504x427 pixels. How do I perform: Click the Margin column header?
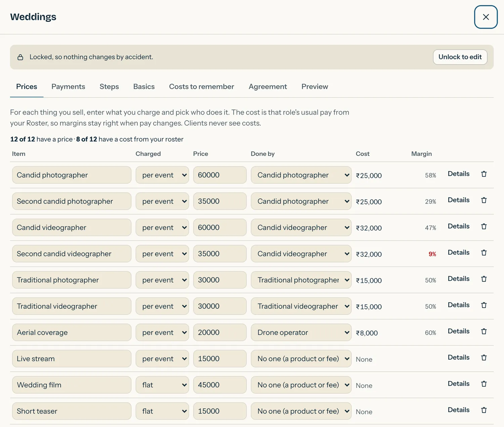[421, 154]
